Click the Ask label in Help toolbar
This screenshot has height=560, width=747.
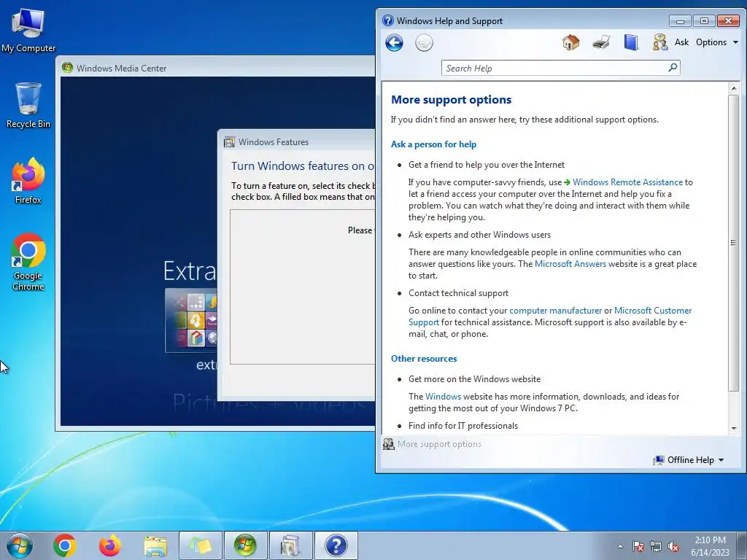681,42
